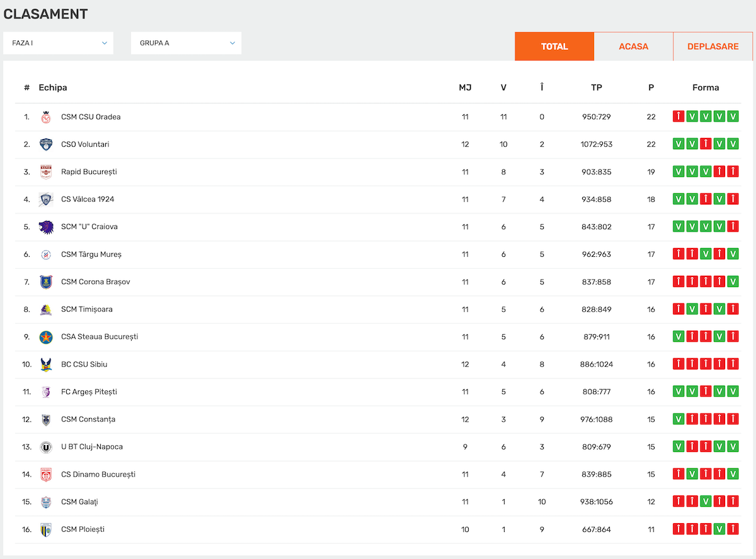
Task: Click the last green form badge for Voluntari
Action: pyautogui.click(x=733, y=144)
